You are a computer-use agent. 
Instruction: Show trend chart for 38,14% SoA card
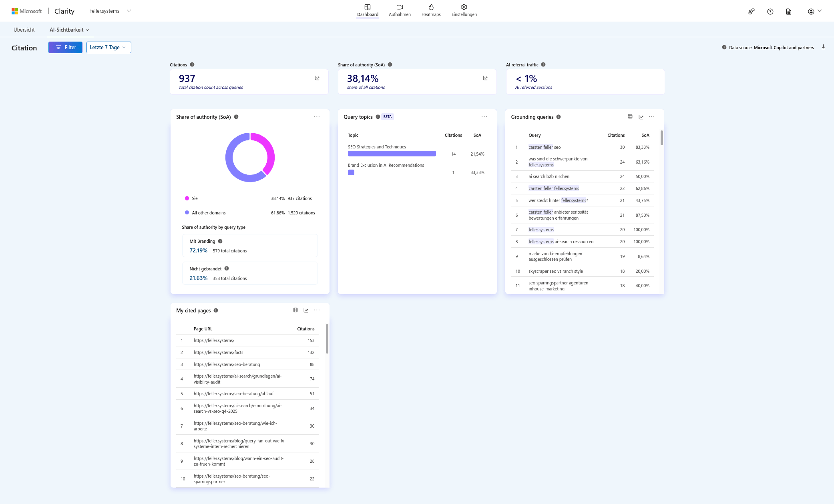pos(485,78)
